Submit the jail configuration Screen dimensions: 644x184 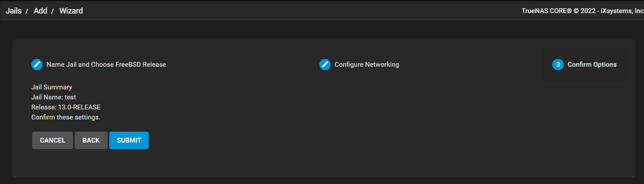pyautogui.click(x=129, y=140)
